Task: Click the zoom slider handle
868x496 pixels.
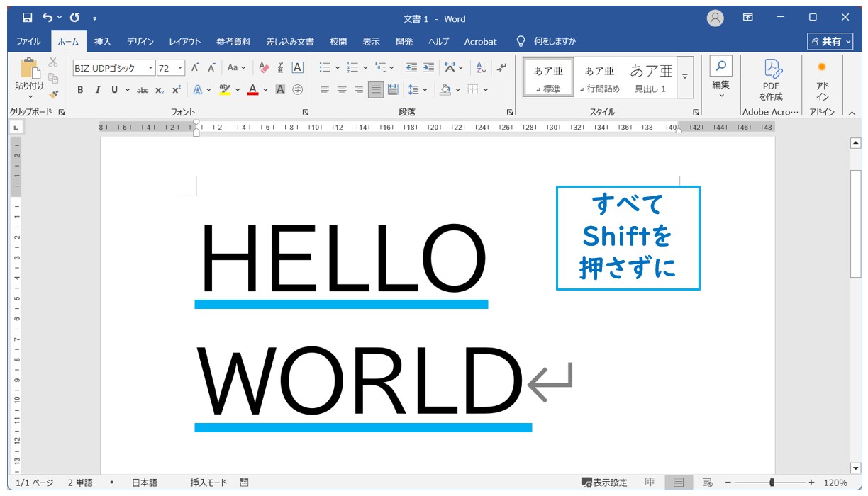Action: [772, 483]
